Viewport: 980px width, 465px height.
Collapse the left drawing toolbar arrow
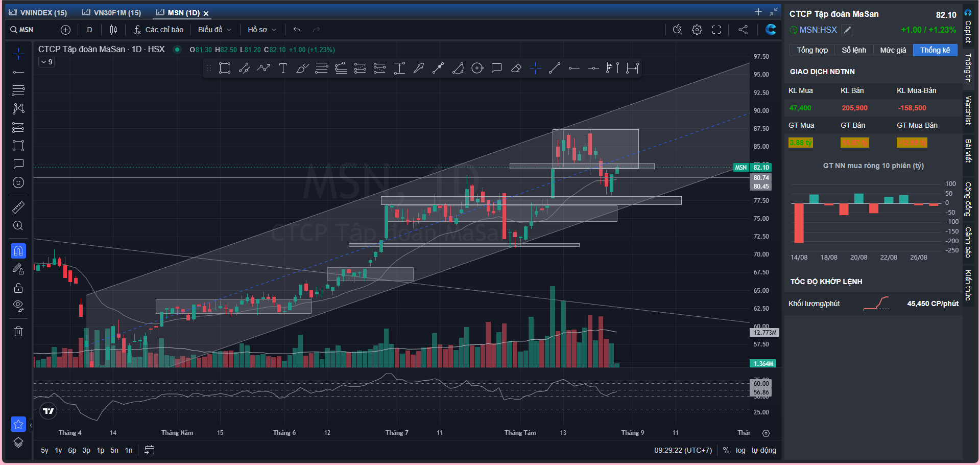pos(31,425)
